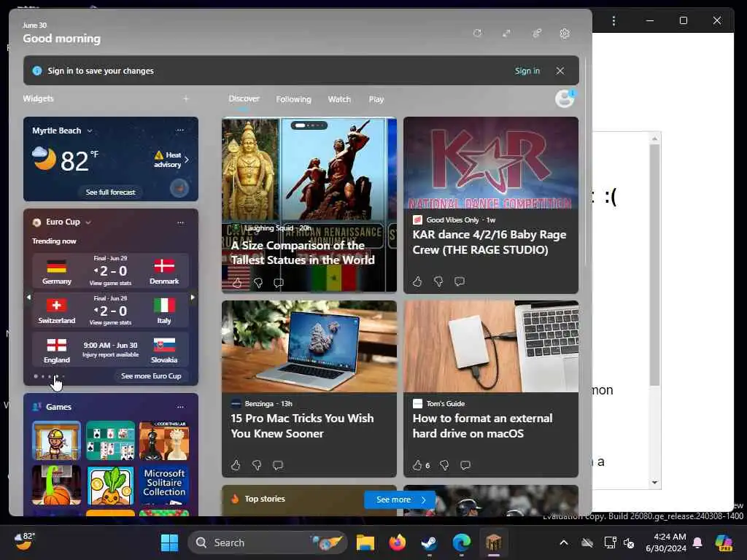The height and width of the screenshot is (560, 747).
Task: Dislike the KAR dance article
Action: pos(438,281)
